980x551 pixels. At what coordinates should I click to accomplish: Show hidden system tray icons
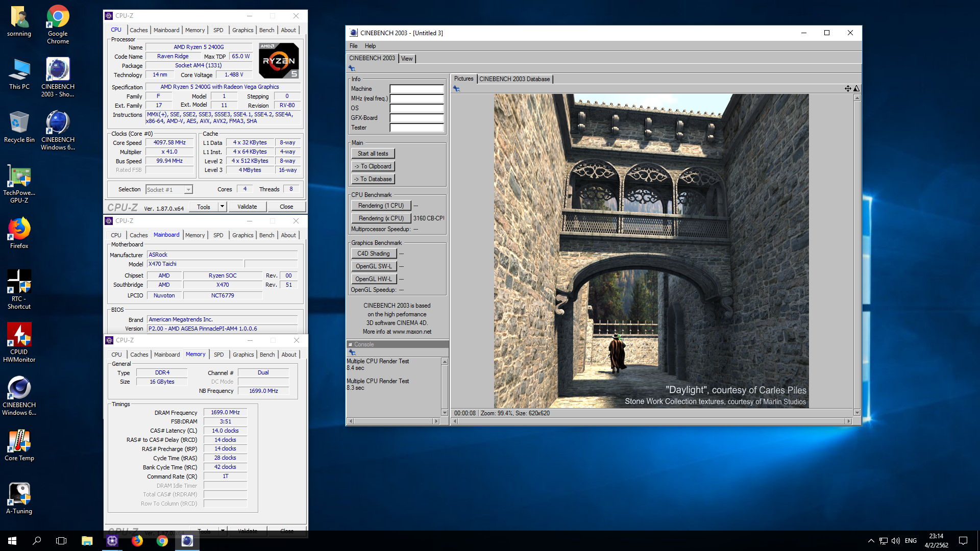tap(871, 541)
